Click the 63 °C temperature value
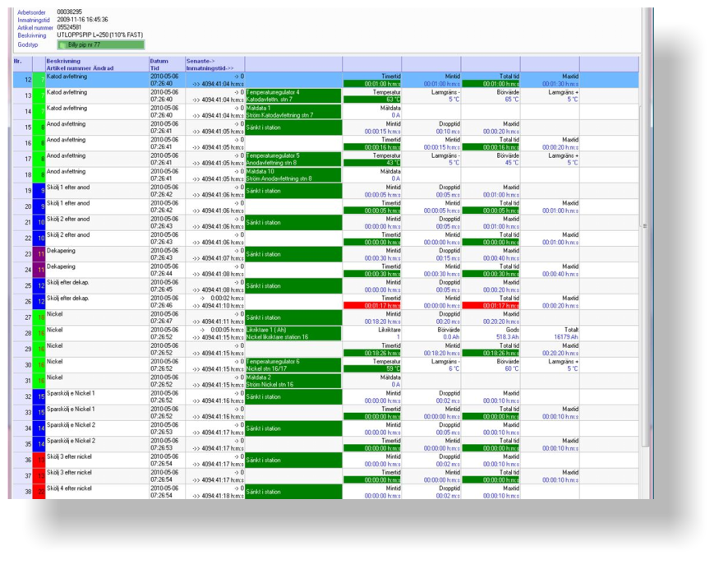Viewport: 728px width, 574px height. point(371,100)
